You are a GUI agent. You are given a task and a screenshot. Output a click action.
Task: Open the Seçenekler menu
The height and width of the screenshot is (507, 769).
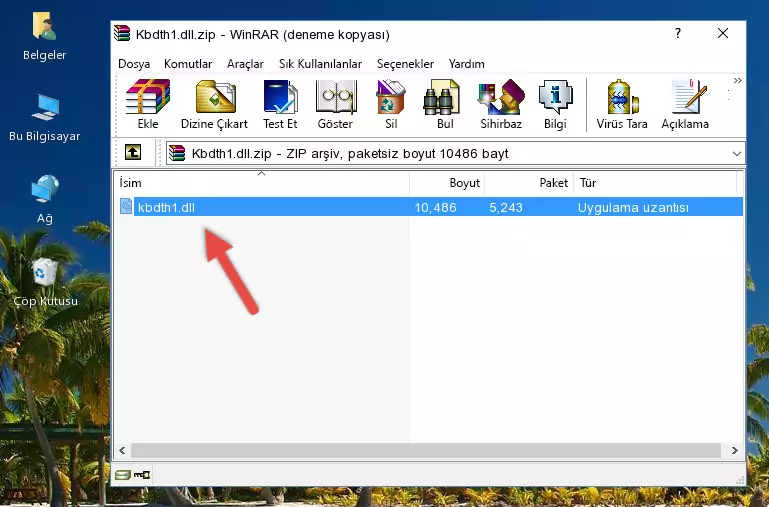(405, 64)
